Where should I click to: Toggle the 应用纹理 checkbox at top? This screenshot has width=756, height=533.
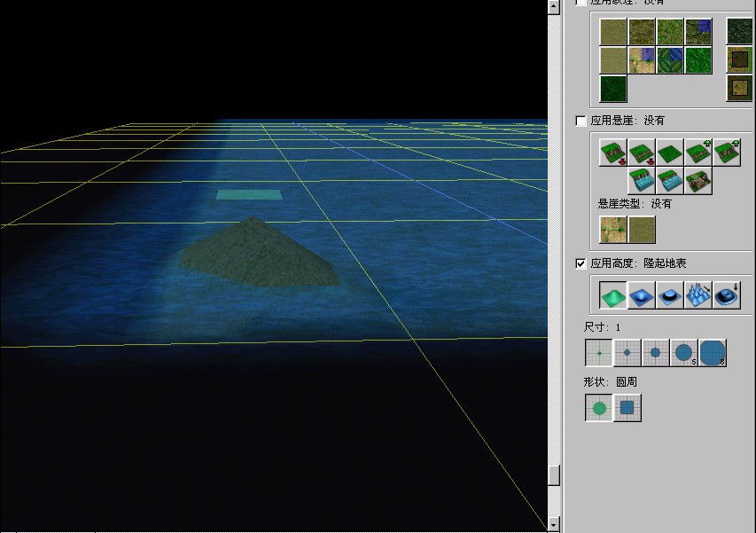[581, 3]
